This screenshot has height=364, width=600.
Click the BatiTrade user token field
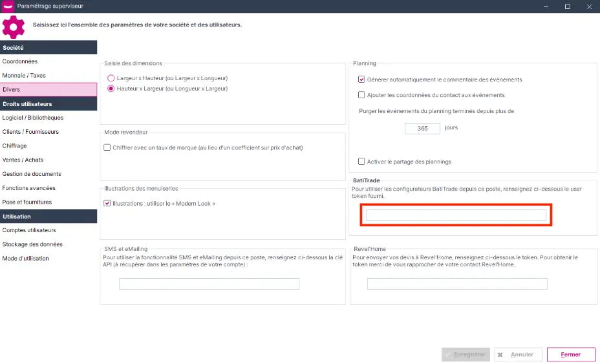tap(456, 215)
